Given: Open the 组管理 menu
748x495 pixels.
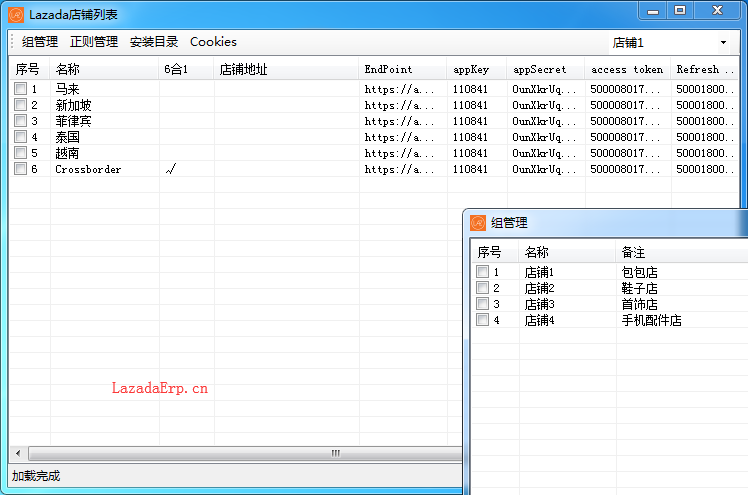Looking at the screenshot, I should click(40, 42).
